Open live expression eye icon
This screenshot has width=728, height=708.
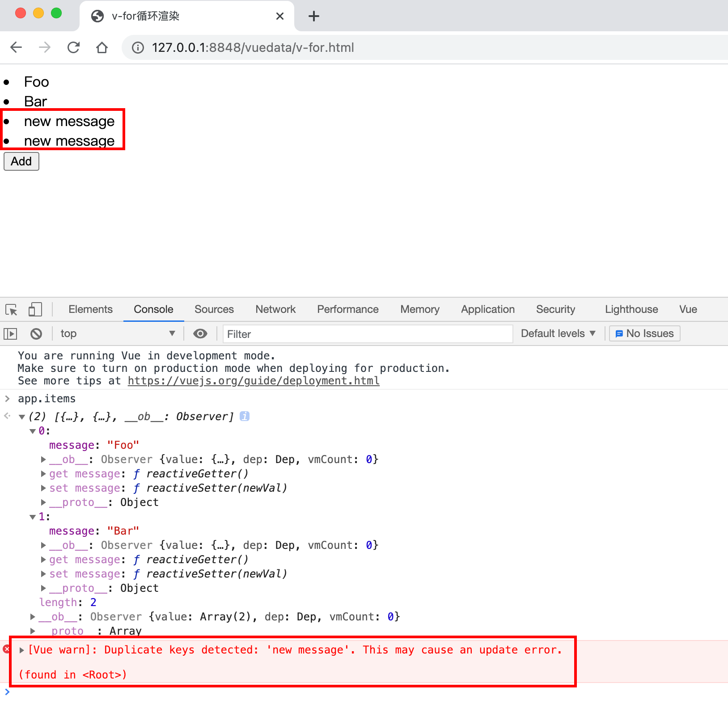200,334
